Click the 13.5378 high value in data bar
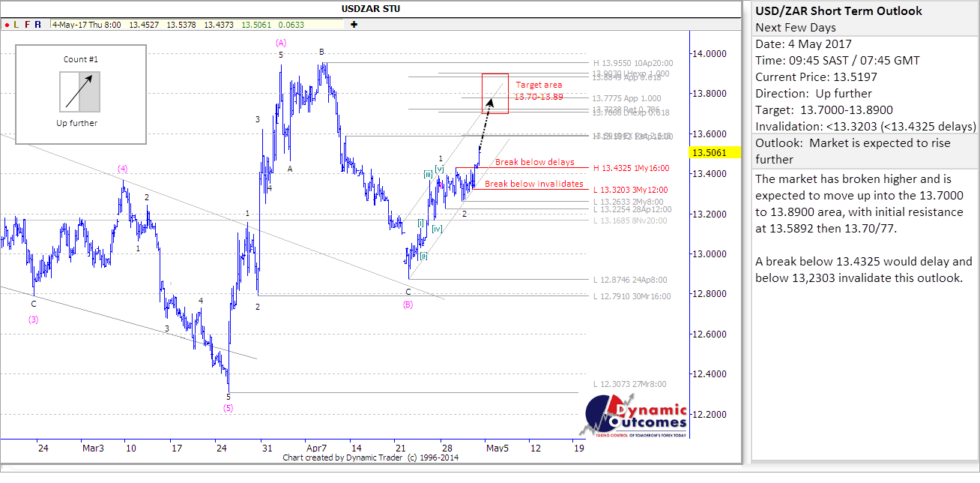Viewport: 980px width, 483px height. point(183,24)
